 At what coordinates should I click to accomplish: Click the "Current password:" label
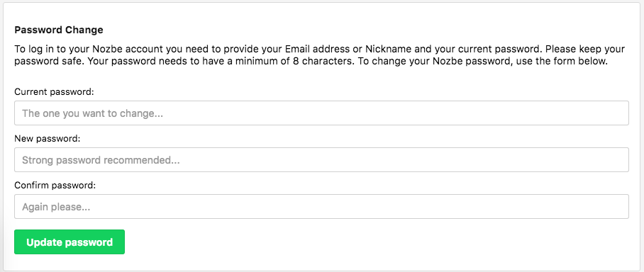pyautogui.click(x=54, y=92)
